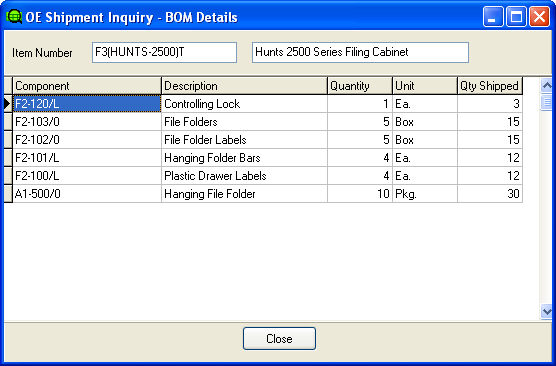This screenshot has width=556, height=366.
Task: Click the File Folders description cell
Action: click(244, 122)
